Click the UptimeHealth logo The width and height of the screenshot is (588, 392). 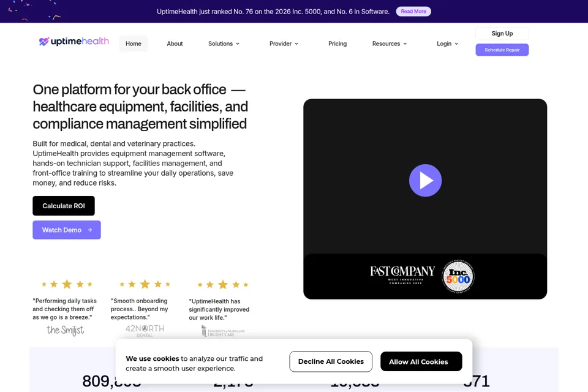click(74, 41)
